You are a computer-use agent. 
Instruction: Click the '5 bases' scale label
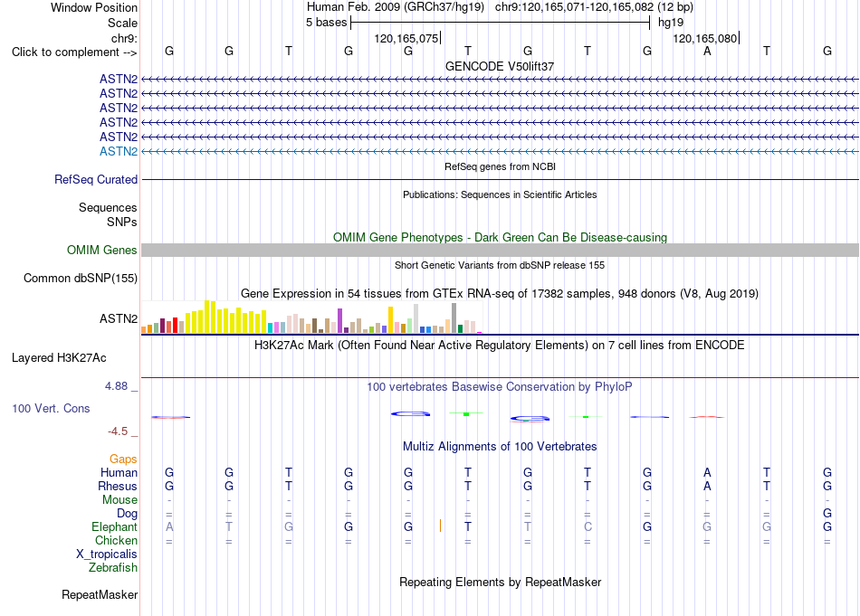pyautogui.click(x=326, y=23)
